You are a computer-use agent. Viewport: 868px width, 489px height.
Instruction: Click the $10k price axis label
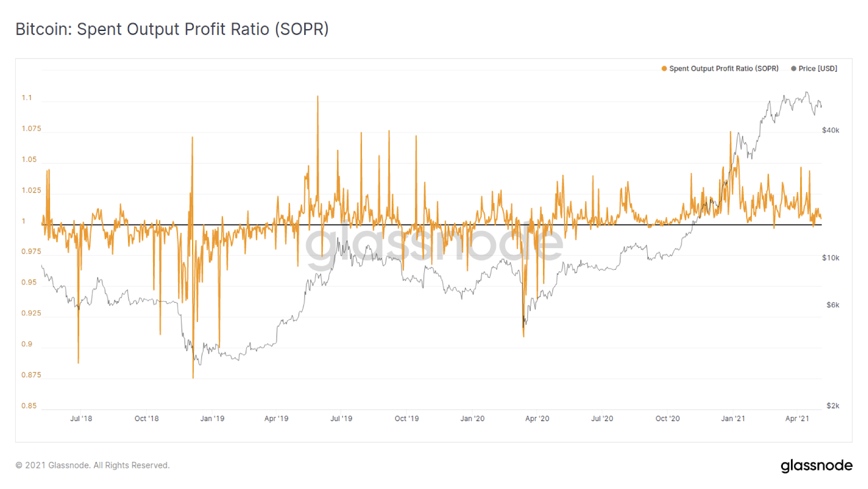[x=831, y=258]
